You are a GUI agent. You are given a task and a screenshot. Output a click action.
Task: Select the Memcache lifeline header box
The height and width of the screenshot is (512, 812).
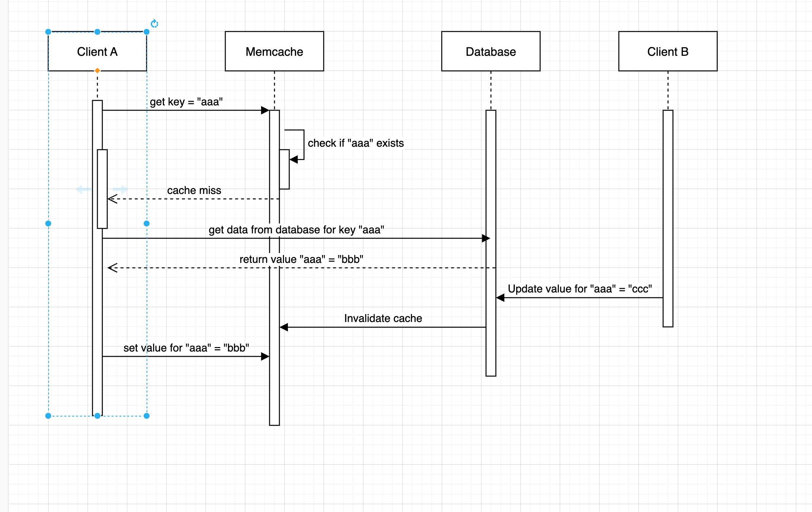tap(274, 51)
